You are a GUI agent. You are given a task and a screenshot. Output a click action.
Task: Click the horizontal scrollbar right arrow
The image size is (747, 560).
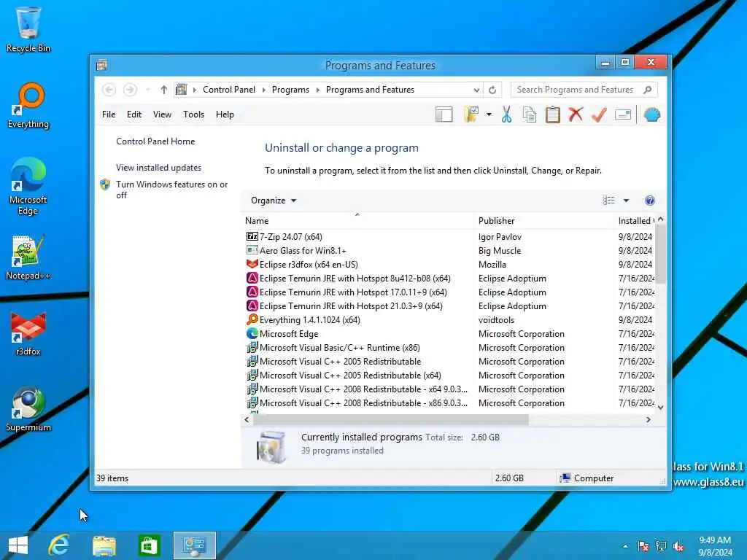coord(648,419)
